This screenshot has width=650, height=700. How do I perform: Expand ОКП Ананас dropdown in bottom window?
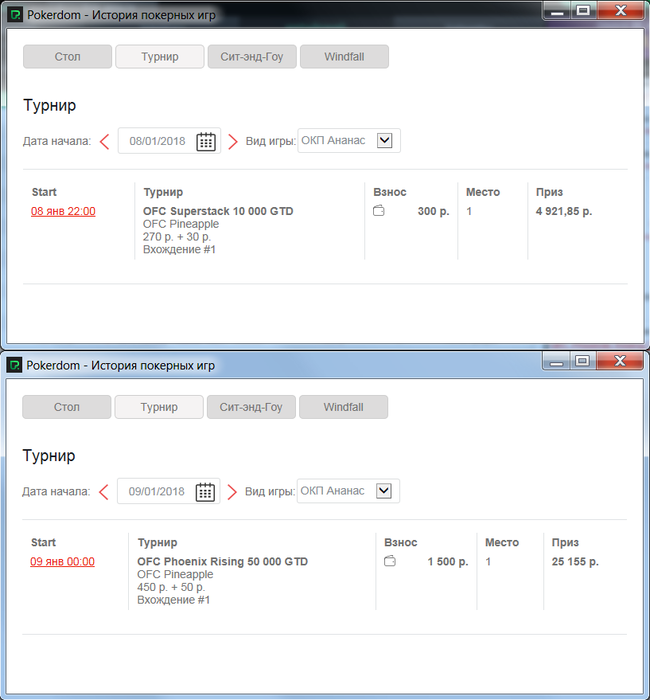(383, 491)
